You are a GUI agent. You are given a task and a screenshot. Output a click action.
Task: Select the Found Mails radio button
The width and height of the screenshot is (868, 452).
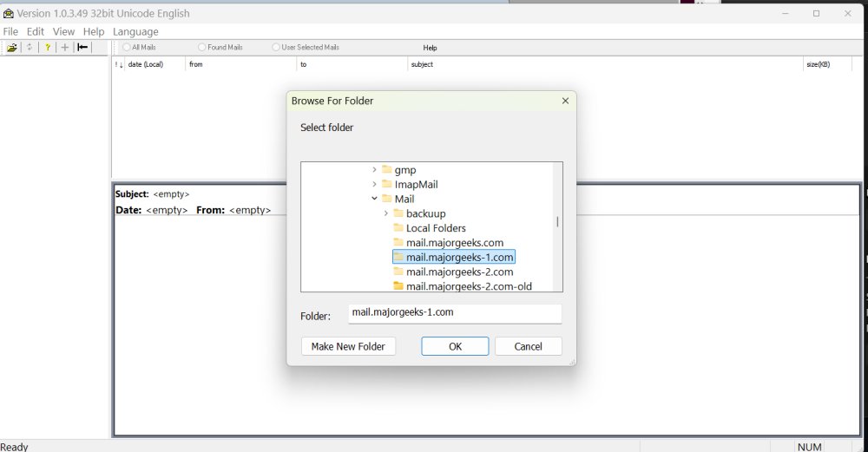[x=202, y=48]
